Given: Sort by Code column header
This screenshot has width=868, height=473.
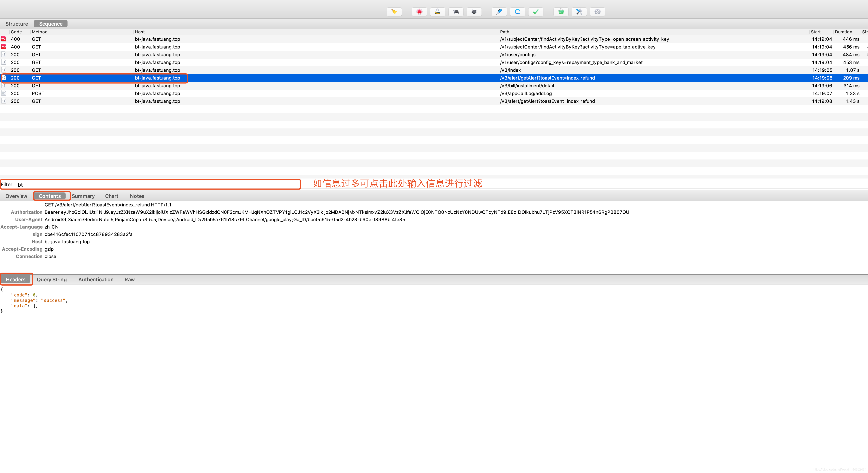Looking at the screenshot, I should click(x=16, y=32).
